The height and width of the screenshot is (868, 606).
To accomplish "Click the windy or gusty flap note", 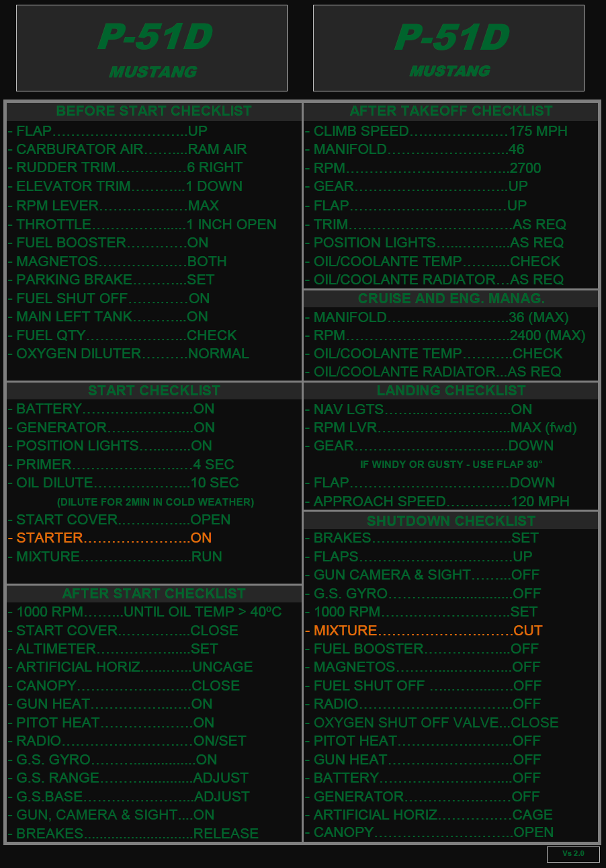I will click(x=451, y=465).
